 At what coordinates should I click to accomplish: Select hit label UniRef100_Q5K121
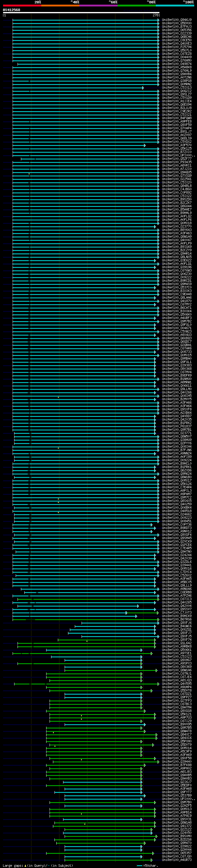[x=177, y=714]
